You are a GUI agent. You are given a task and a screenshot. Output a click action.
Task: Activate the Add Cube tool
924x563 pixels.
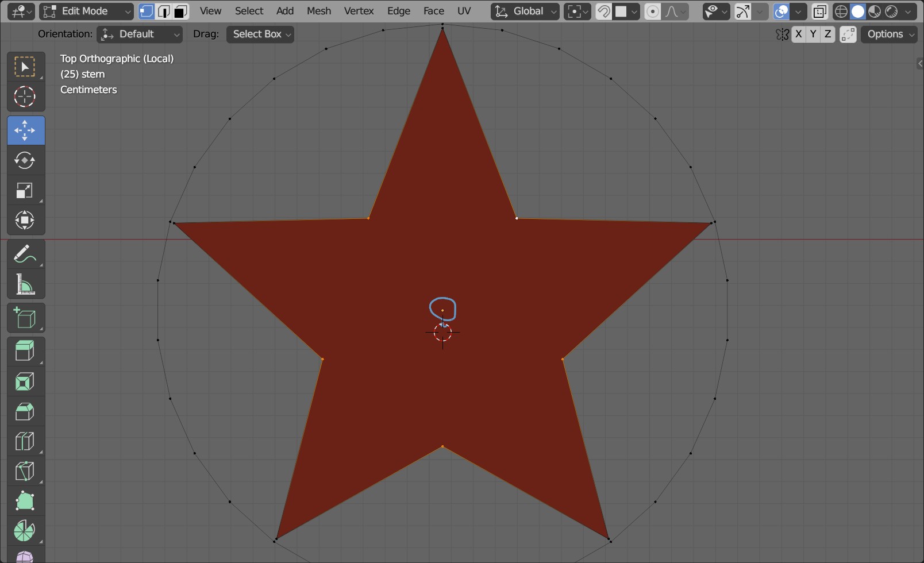[x=25, y=318]
